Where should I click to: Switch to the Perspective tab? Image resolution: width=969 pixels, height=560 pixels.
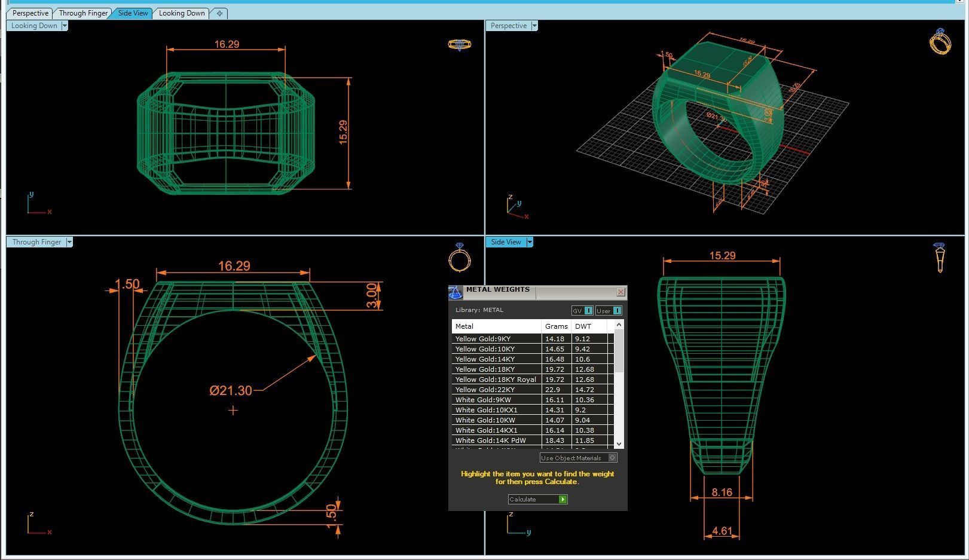tap(30, 13)
